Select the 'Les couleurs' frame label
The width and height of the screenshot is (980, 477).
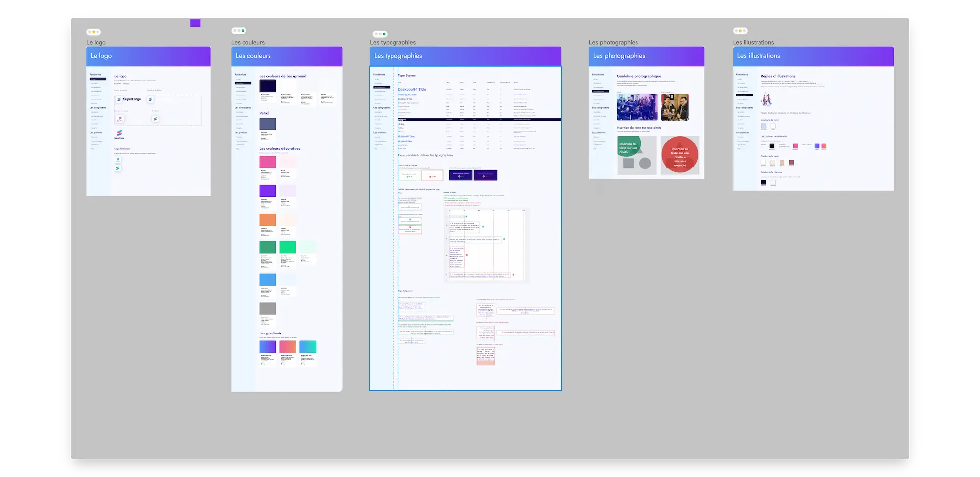248,43
